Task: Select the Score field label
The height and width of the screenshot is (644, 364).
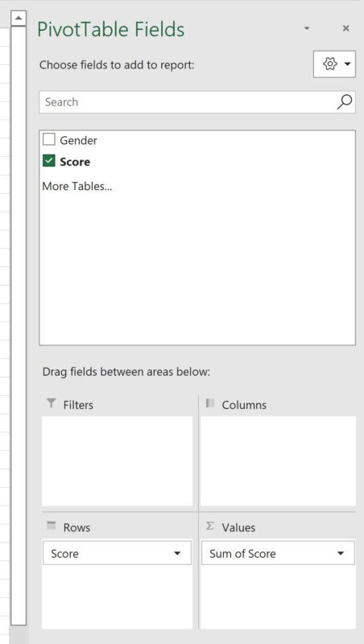Action: (75, 162)
